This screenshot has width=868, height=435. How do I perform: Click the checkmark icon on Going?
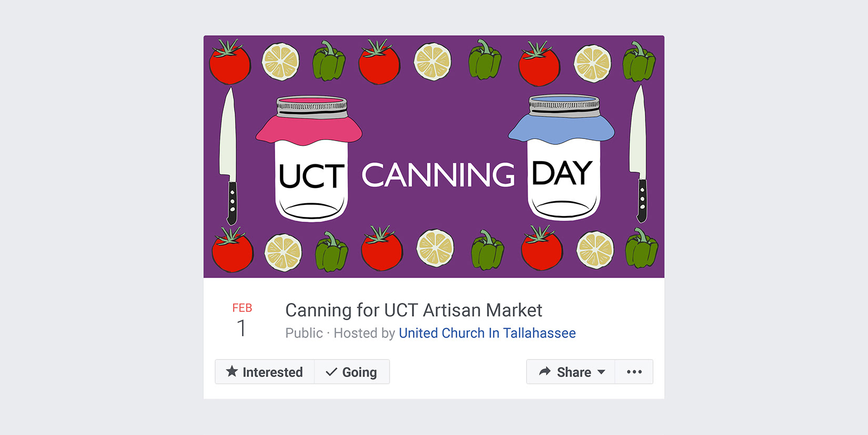pos(331,372)
